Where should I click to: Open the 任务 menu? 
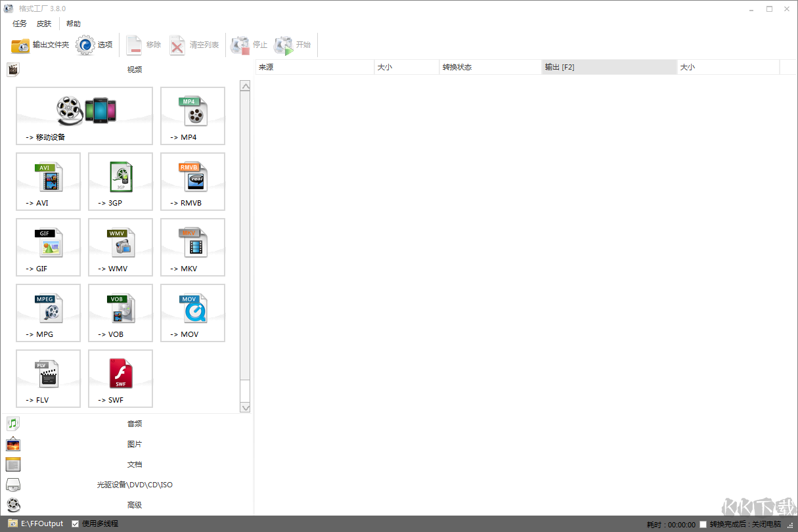(20, 24)
